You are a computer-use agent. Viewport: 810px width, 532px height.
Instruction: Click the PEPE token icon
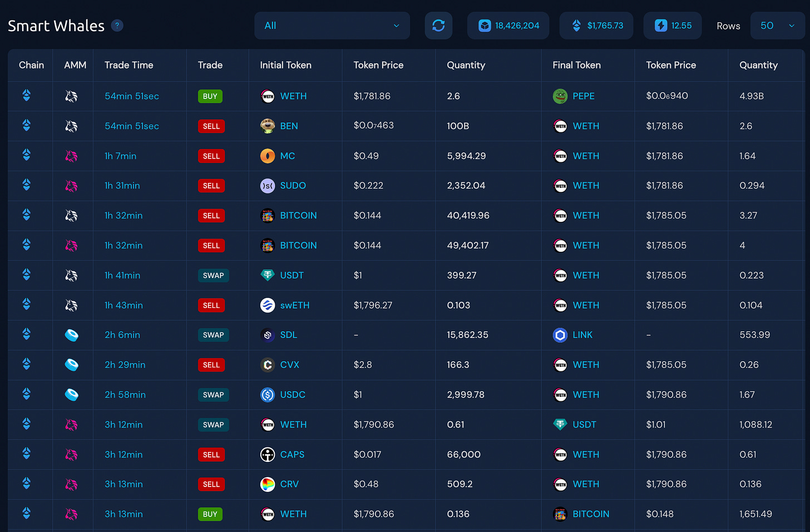click(x=560, y=96)
